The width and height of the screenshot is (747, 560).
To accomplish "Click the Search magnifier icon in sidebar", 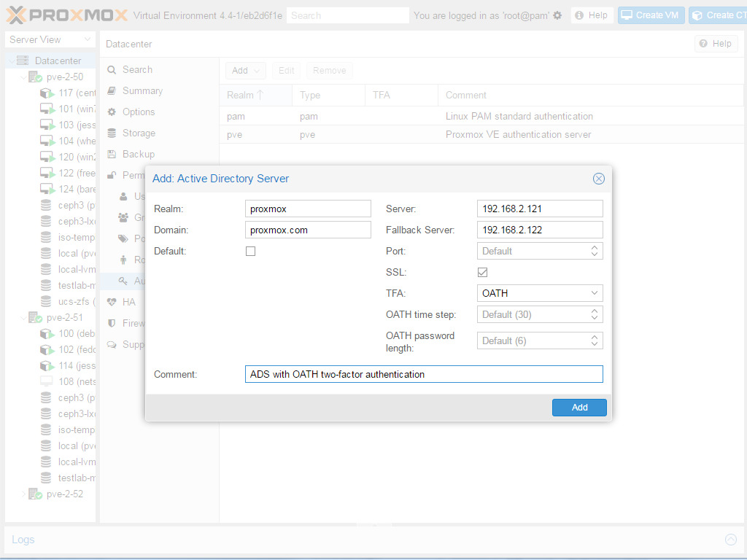I will (x=112, y=70).
